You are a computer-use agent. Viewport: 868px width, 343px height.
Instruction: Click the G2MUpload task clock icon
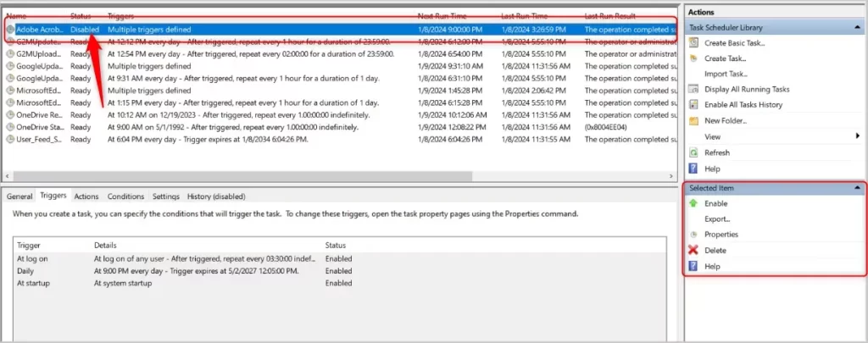pyautogui.click(x=10, y=53)
